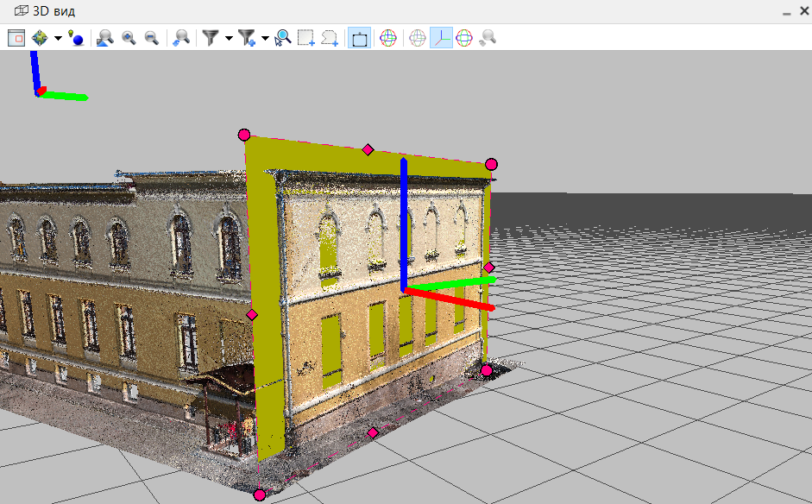Click the pink diamond handle on plane top edge
812x504 pixels.
point(368,150)
